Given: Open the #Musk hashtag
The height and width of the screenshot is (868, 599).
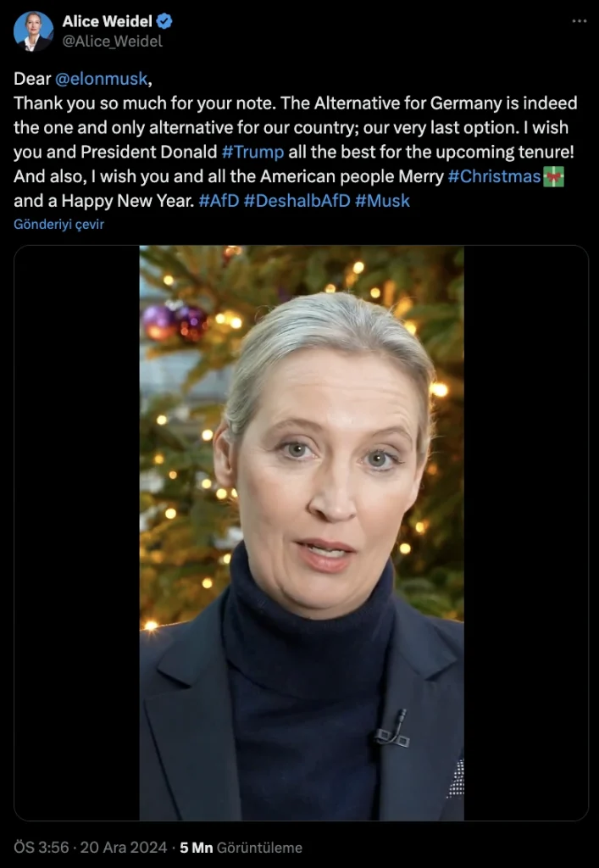Looking at the screenshot, I should 382,200.
